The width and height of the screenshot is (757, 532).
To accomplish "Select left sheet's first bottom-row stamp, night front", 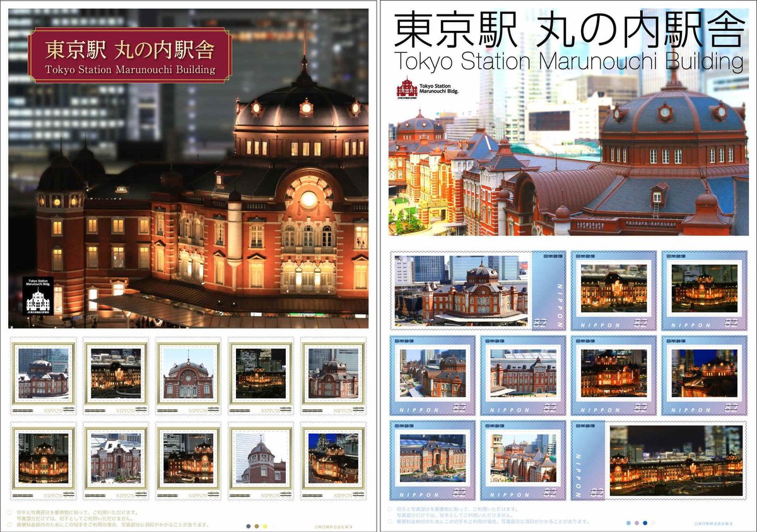I will pos(44,462).
